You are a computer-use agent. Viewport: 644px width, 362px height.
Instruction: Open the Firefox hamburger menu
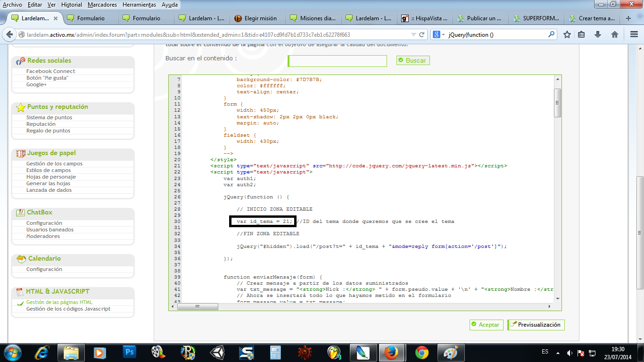pyautogui.click(x=634, y=34)
